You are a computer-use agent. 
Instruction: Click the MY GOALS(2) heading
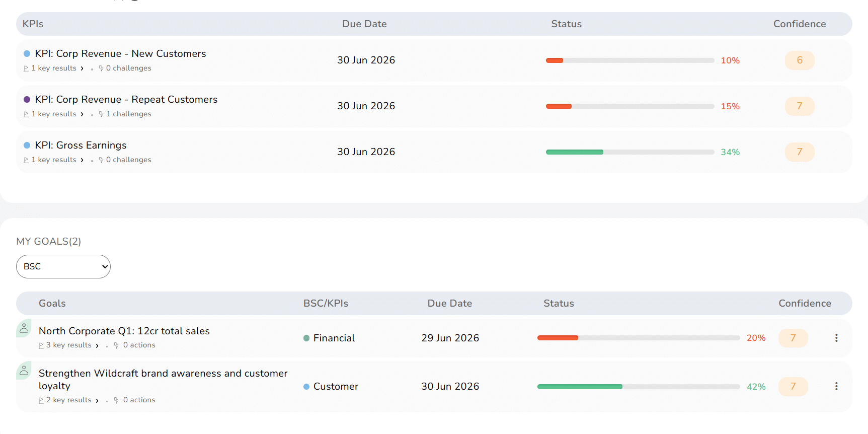tap(49, 241)
